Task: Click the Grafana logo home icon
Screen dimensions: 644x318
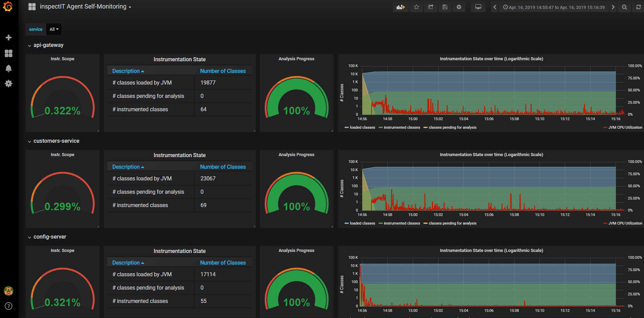Action: (x=8, y=7)
